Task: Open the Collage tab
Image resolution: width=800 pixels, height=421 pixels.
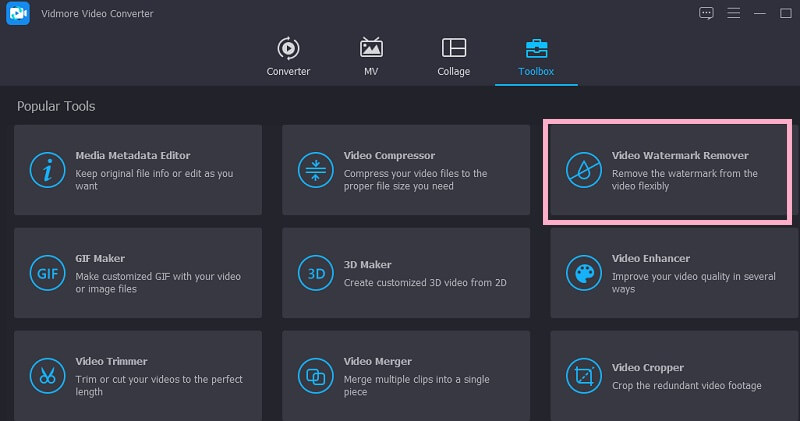Action: (x=453, y=57)
